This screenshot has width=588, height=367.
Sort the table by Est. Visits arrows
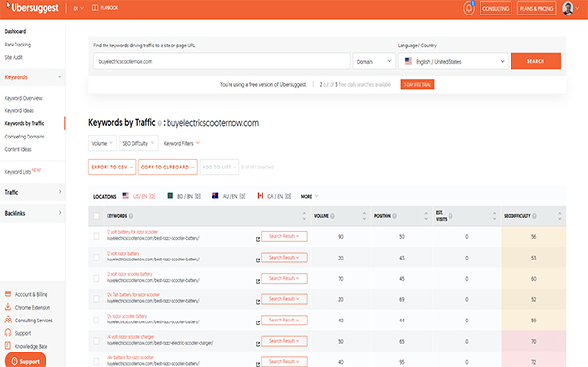(x=494, y=216)
